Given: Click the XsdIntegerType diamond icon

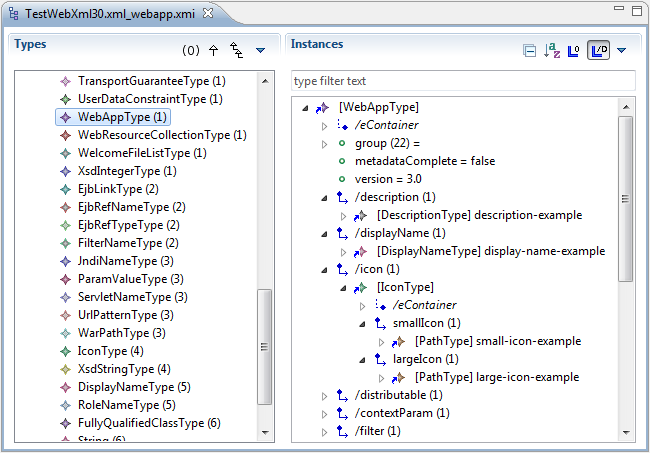Looking at the screenshot, I should [65, 171].
